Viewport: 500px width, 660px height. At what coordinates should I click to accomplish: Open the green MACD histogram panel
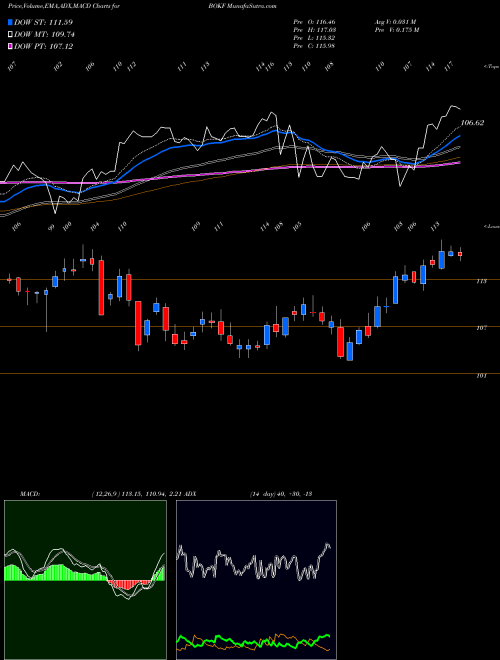point(85,580)
